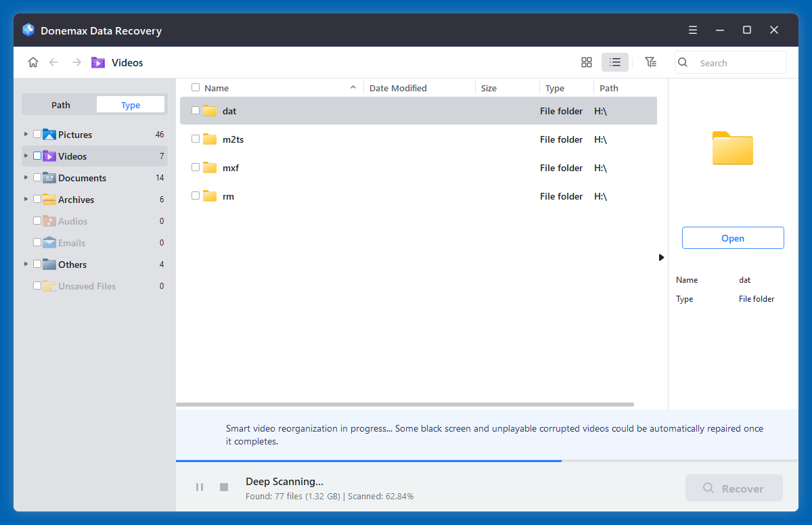Expand the Others category tree
The height and width of the screenshot is (525, 812).
point(25,264)
